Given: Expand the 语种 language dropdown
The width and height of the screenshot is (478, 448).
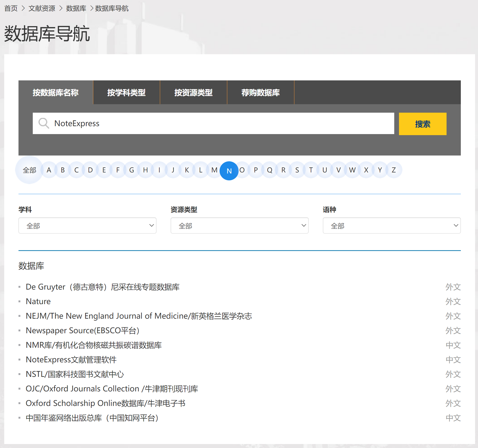Looking at the screenshot, I should (391, 226).
